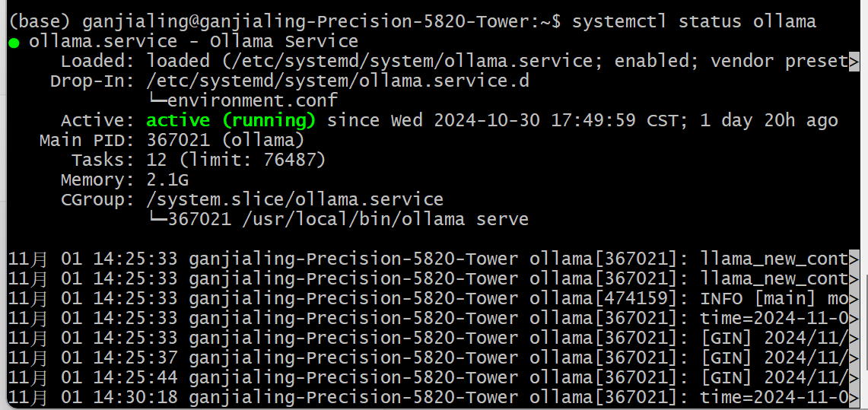This screenshot has height=410, width=868.
Task: Click the environment.conf file name
Action: [253, 100]
